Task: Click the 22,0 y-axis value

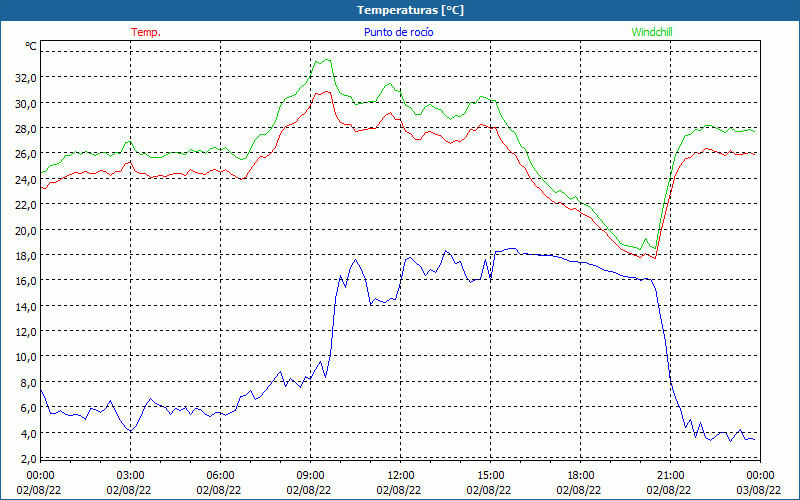Action: [26, 205]
